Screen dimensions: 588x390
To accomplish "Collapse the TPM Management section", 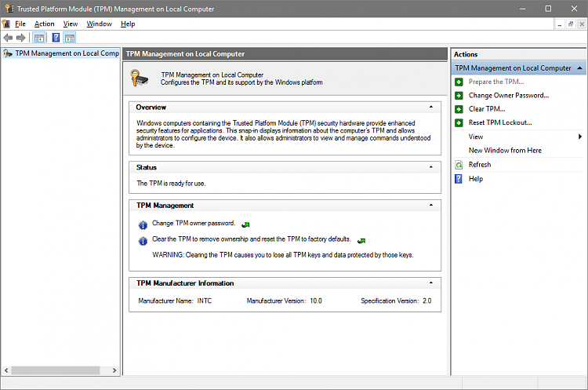I will (430, 206).
